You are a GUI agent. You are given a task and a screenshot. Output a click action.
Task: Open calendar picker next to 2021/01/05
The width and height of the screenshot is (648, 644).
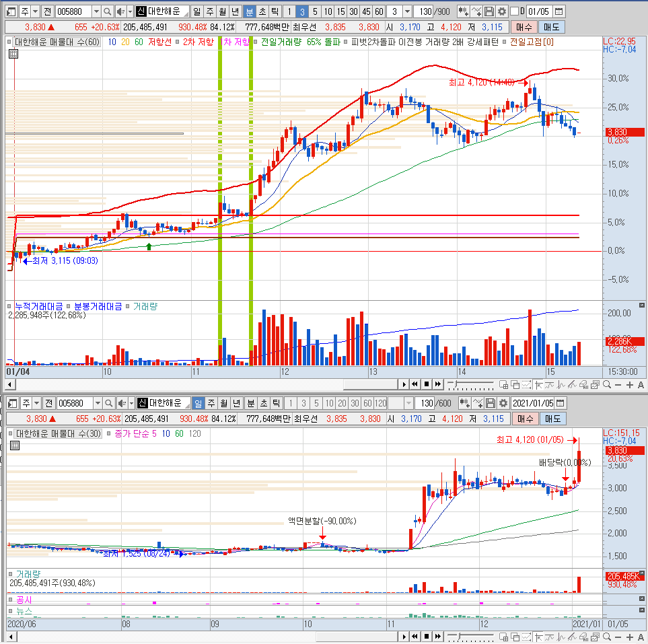click(560, 403)
